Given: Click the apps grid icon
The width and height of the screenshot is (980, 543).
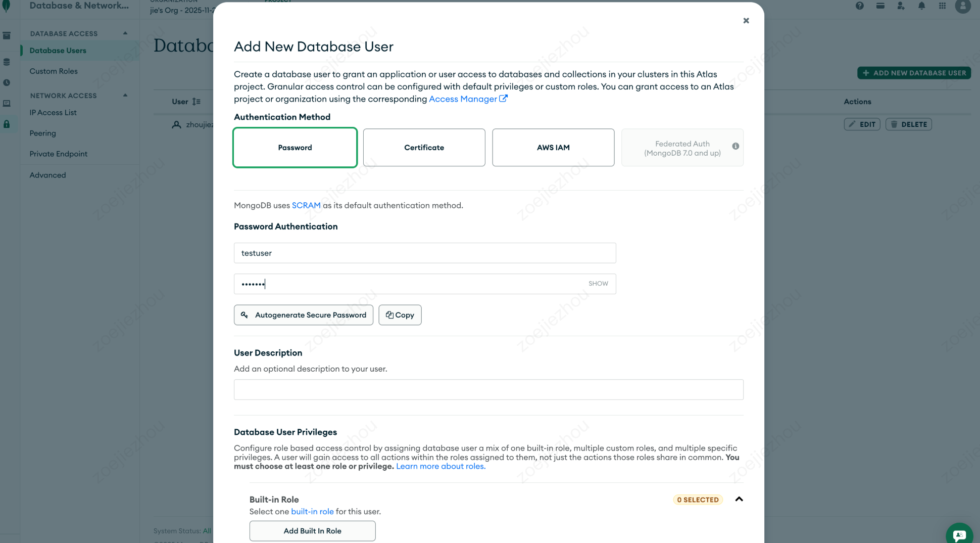Looking at the screenshot, I should [942, 6].
